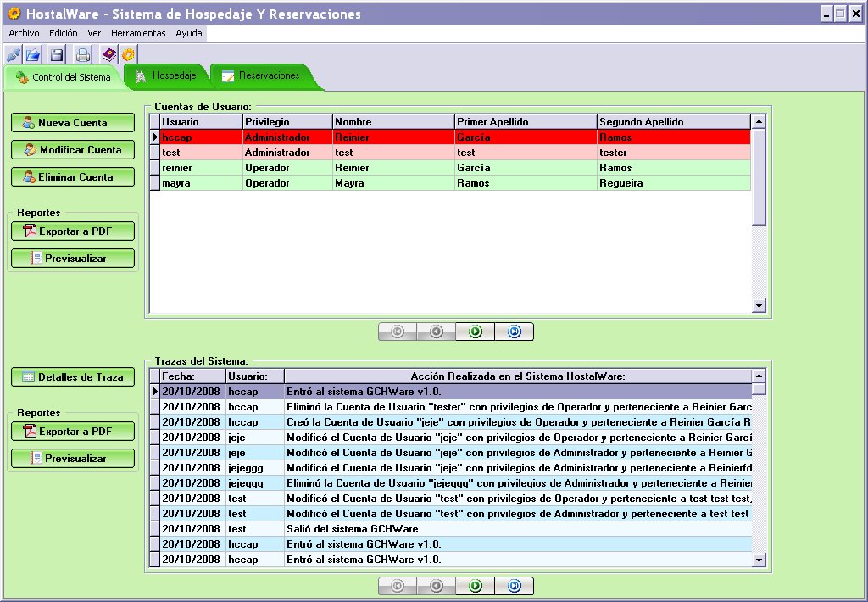This screenshot has width=868, height=602.
Task: Click the connection plug icon in the toolbar
Action: (14, 55)
